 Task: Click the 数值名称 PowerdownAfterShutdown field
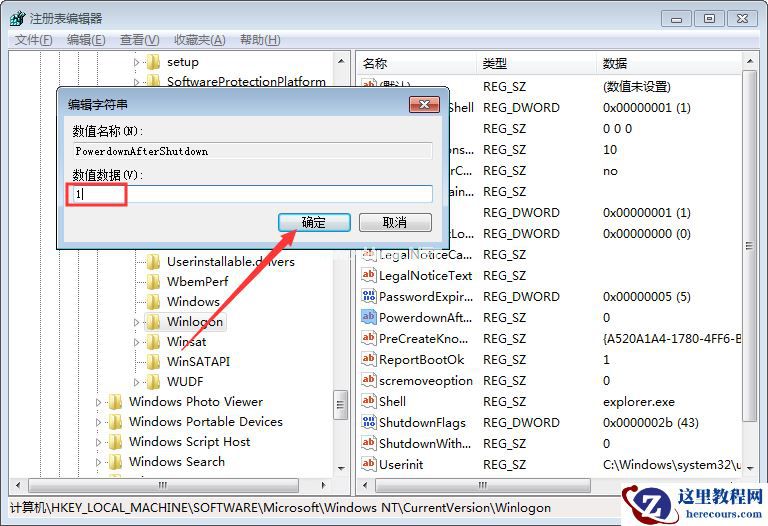tap(252, 151)
